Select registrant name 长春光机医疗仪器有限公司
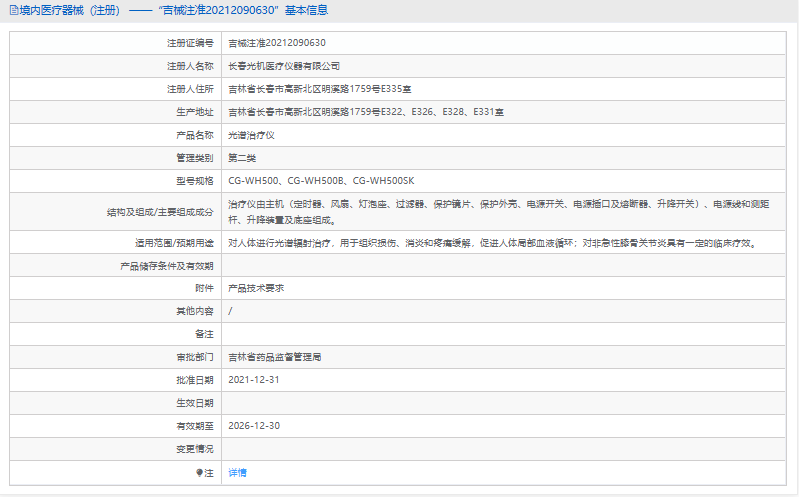 (x=284, y=66)
